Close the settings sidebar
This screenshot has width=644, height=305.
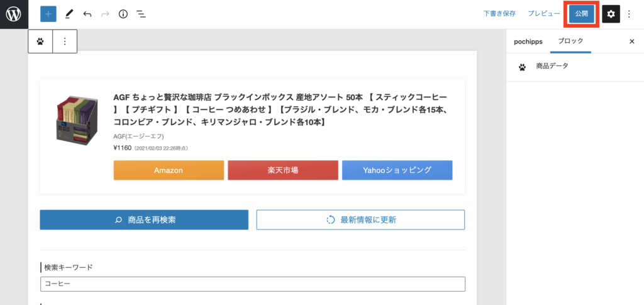click(631, 41)
